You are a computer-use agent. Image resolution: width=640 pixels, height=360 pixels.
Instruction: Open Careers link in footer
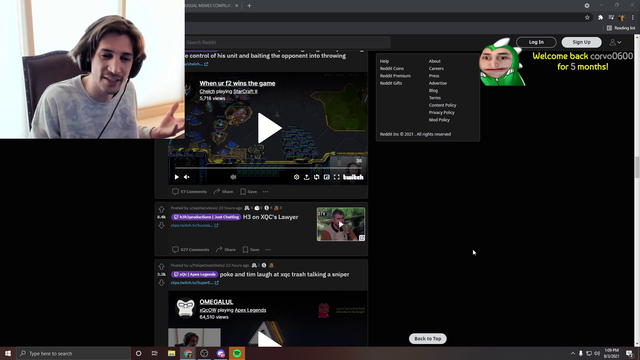[x=436, y=69]
